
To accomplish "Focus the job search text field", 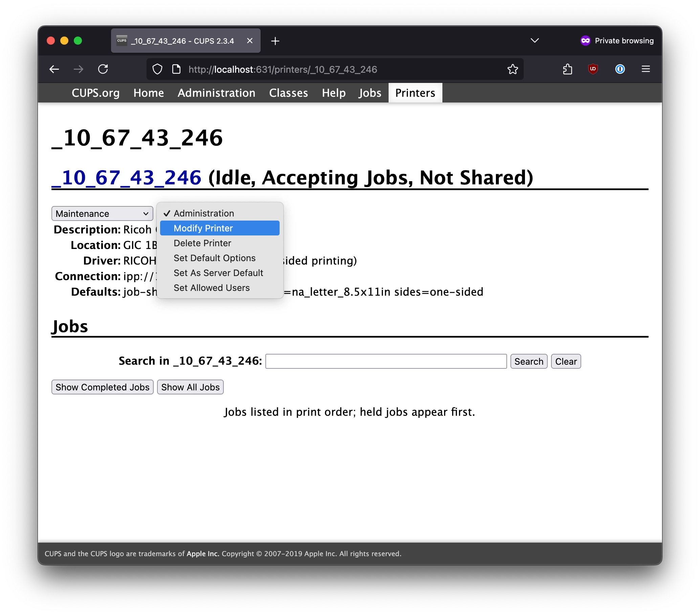I will coord(386,361).
